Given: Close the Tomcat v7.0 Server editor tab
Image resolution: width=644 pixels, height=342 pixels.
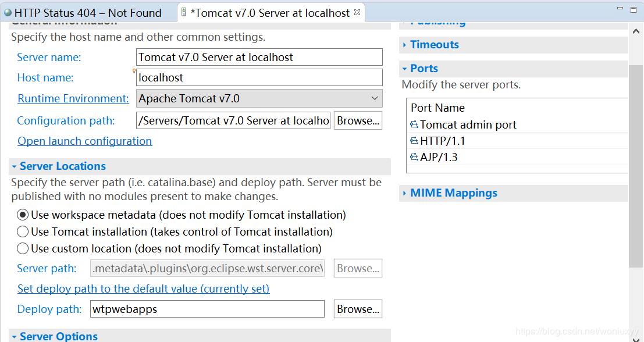Looking at the screenshot, I should tap(357, 12).
